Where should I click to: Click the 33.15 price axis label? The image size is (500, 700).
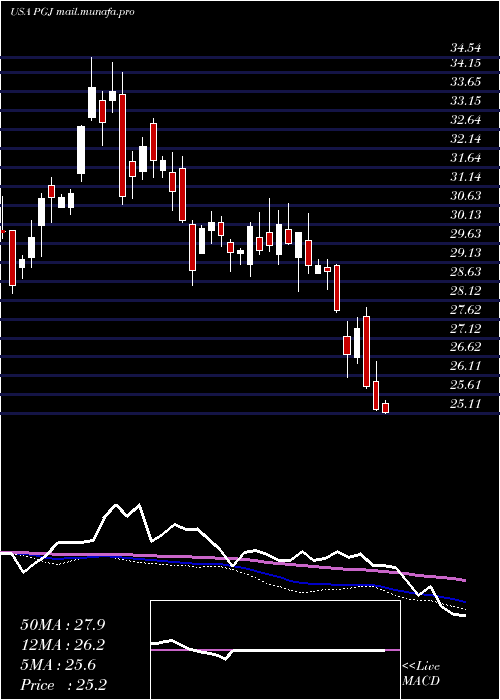pos(465,101)
